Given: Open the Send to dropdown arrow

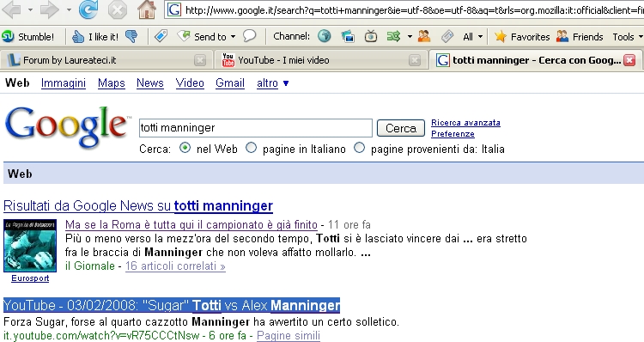Looking at the screenshot, I should pyautogui.click(x=234, y=37).
